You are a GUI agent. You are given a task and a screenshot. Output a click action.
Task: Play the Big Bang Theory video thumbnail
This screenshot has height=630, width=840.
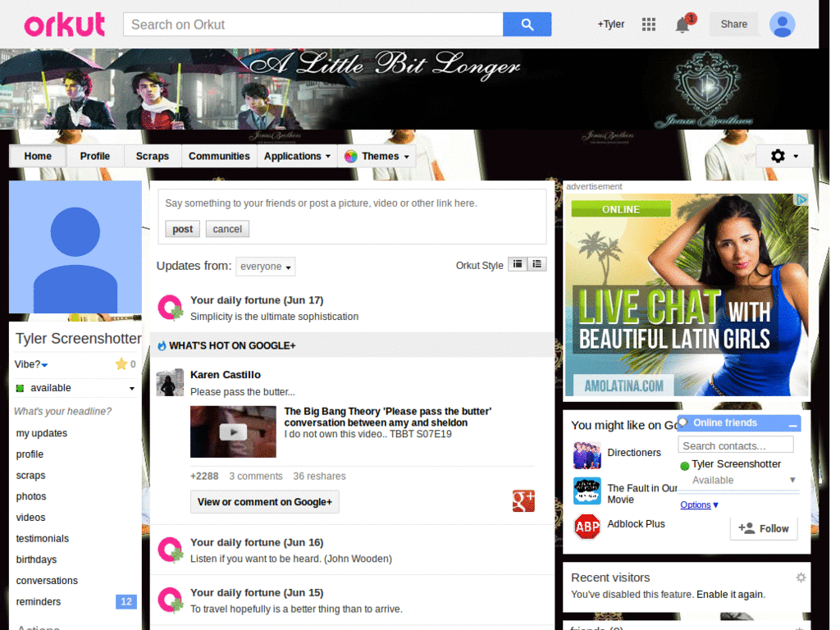point(233,431)
